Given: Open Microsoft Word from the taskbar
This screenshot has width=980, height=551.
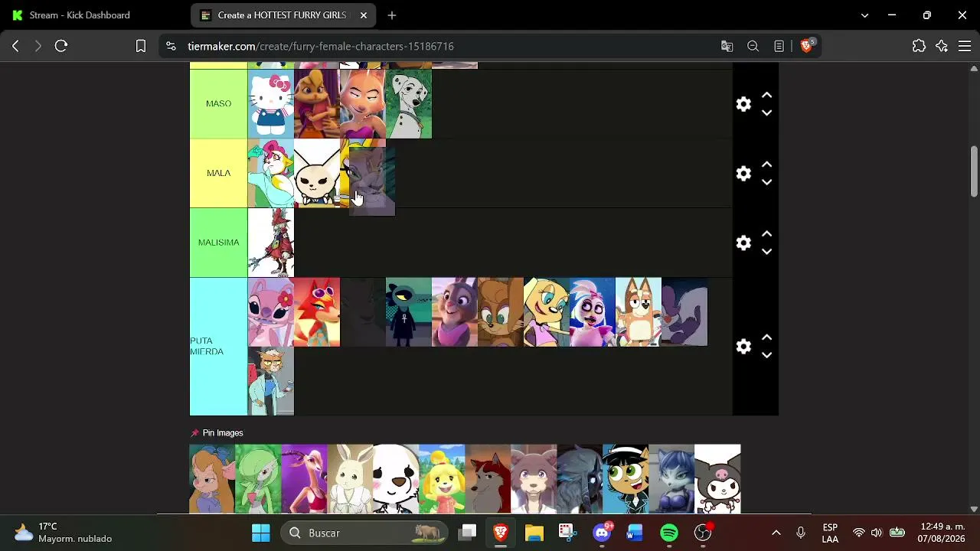Looking at the screenshot, I should point(635,533).
